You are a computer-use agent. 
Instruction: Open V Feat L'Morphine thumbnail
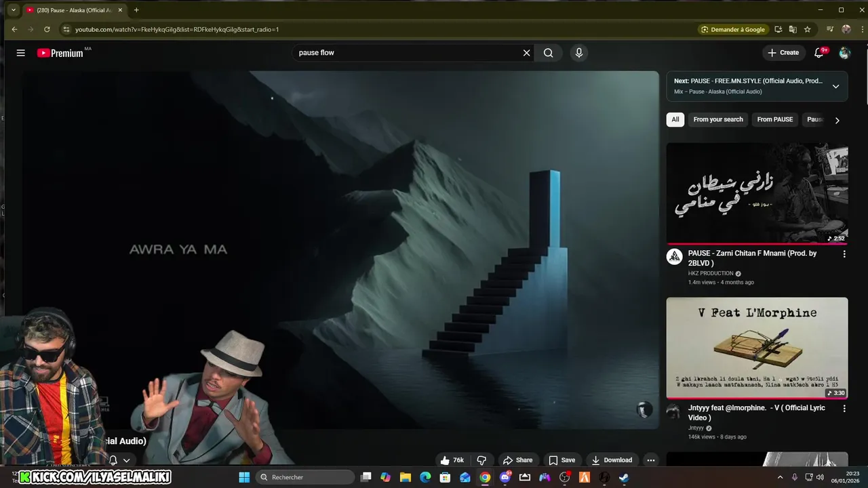tap(757, 348)
